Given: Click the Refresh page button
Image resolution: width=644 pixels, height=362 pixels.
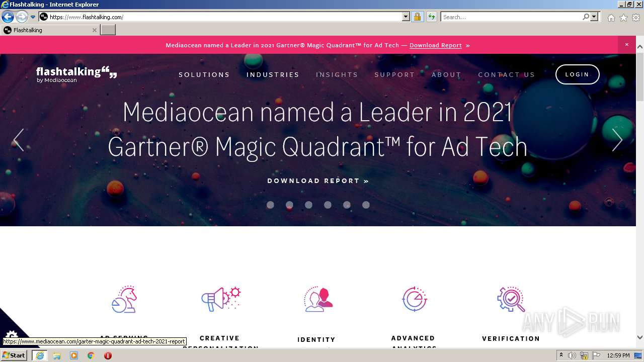Looking at the screenshot, I should pos(431,17).
